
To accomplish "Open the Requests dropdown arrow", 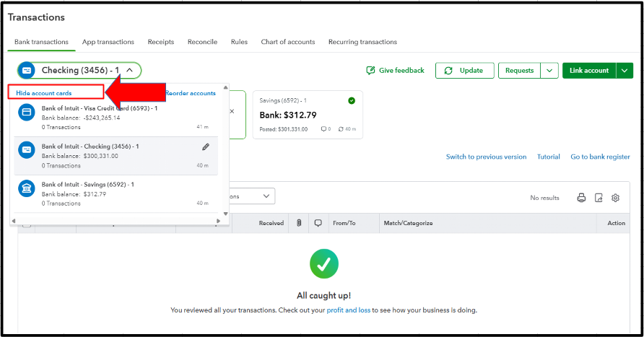I will coord(549,71).
